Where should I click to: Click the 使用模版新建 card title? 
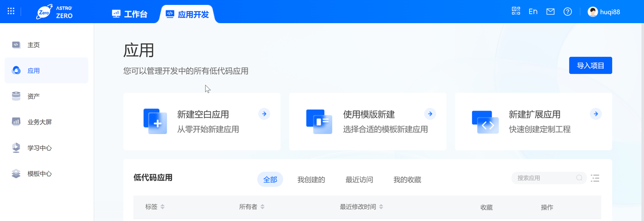tap(369, 115)
